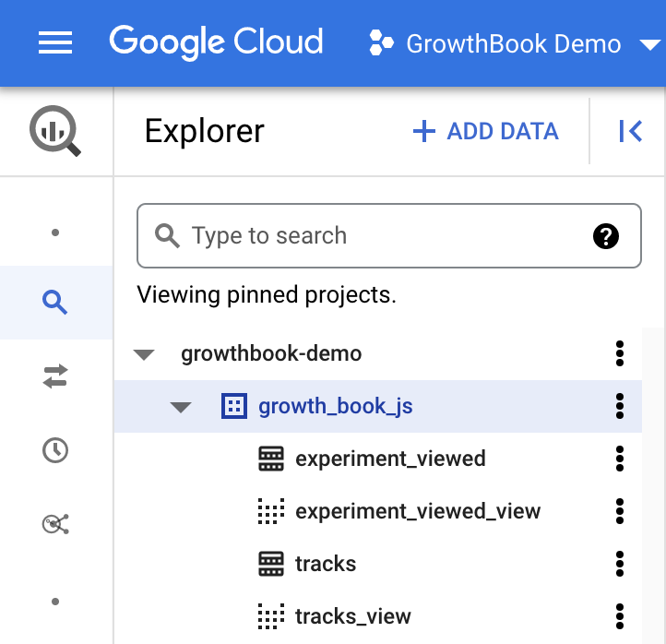Image resolution: width=666 pixels, height=644 pixels.
Task: Click the Google Cloud logo
Action: point(216,42)
